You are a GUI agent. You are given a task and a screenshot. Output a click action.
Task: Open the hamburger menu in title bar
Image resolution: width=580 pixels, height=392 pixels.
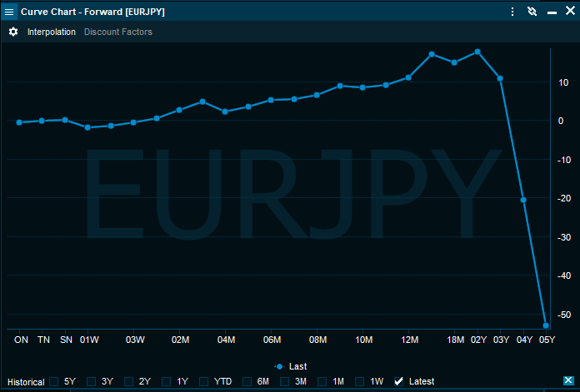pyautogui.click(x=9, y=12)
